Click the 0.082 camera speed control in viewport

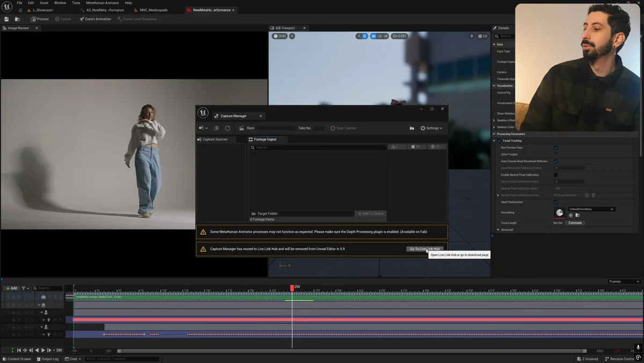[399, 36]
